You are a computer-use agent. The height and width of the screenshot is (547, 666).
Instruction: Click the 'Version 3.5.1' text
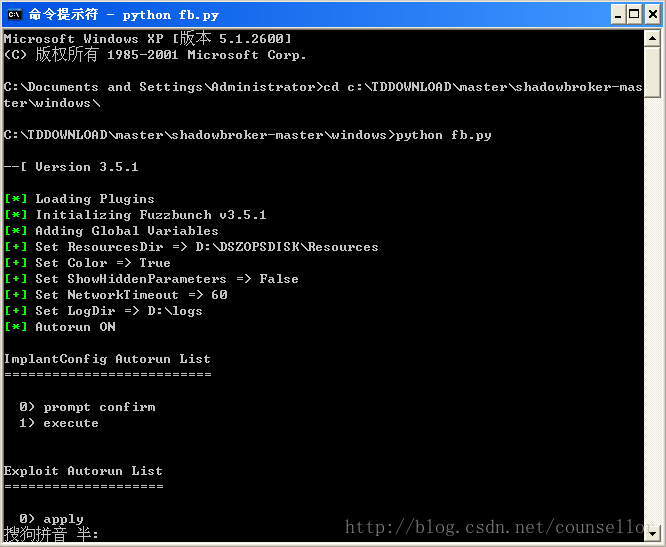87,167
